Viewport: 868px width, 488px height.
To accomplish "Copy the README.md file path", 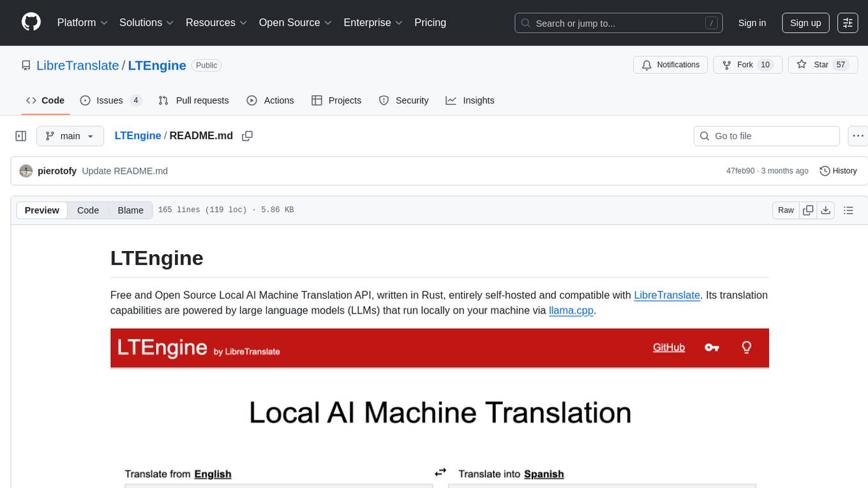I will [248, 135].
